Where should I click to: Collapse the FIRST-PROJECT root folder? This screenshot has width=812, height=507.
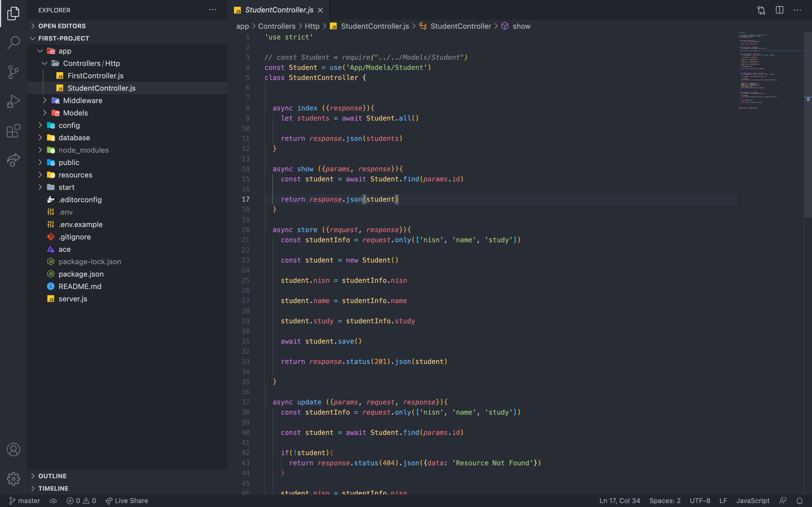click(63, 39)
